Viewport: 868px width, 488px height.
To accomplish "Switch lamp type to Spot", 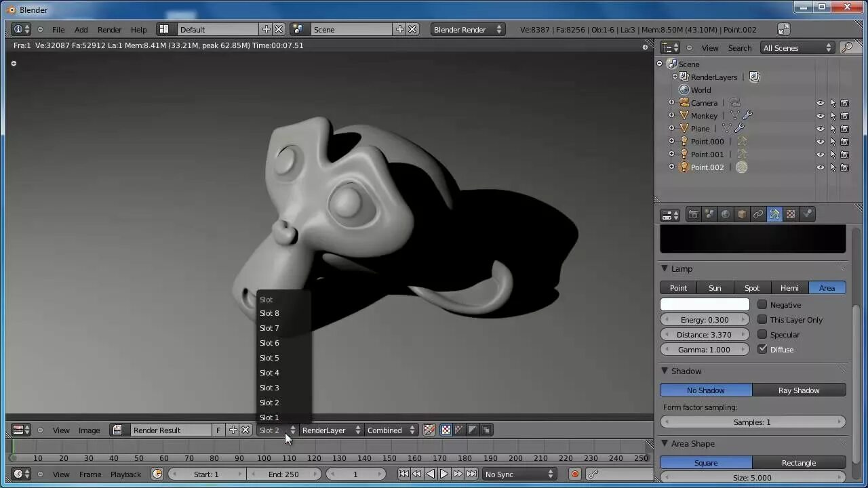I will point(752,287).
